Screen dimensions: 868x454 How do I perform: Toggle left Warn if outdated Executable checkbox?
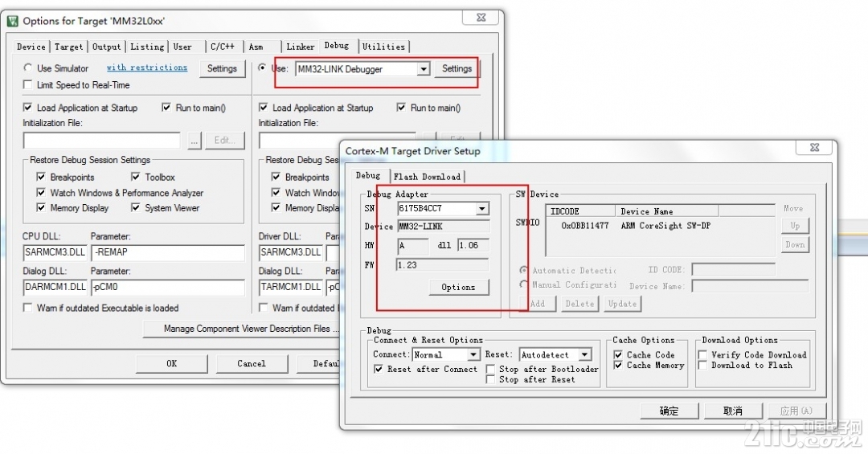click(27, 308)
